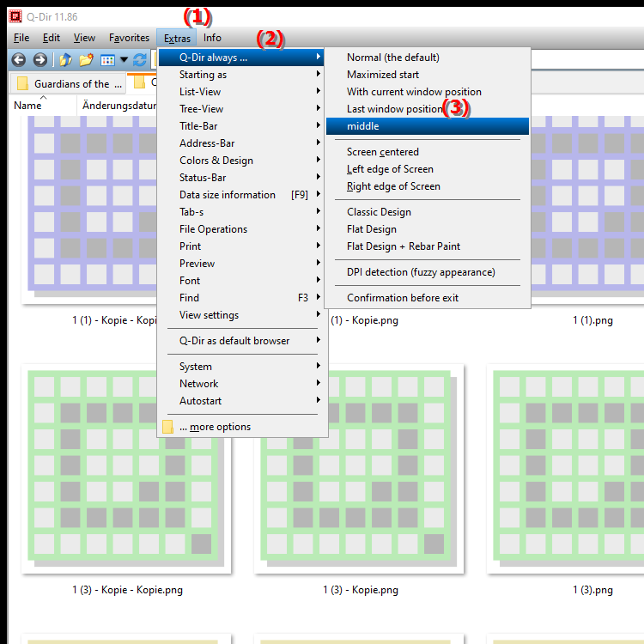Expand the Title-Bar submenu
The width and height of the screenshot is (644, 644).
(x=241, y=126)
